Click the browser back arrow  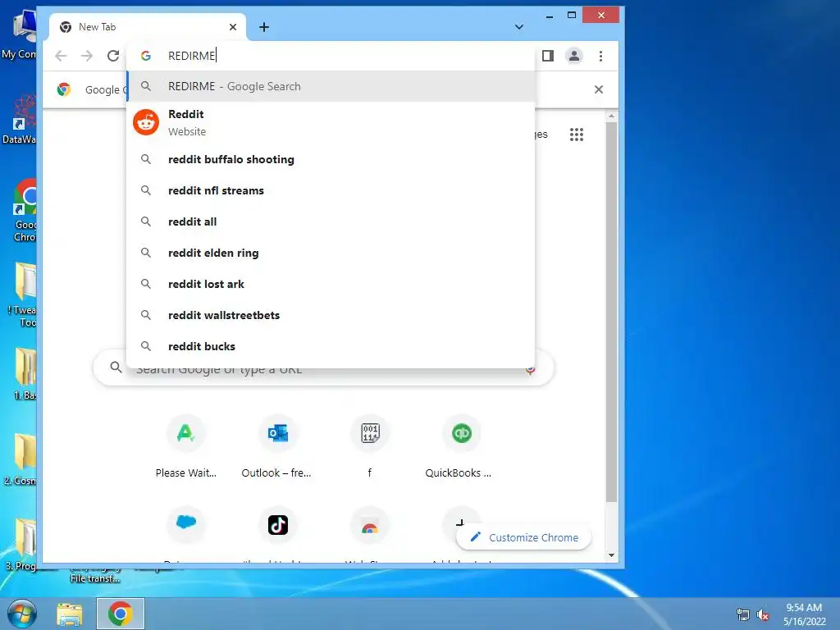point(61,56)
